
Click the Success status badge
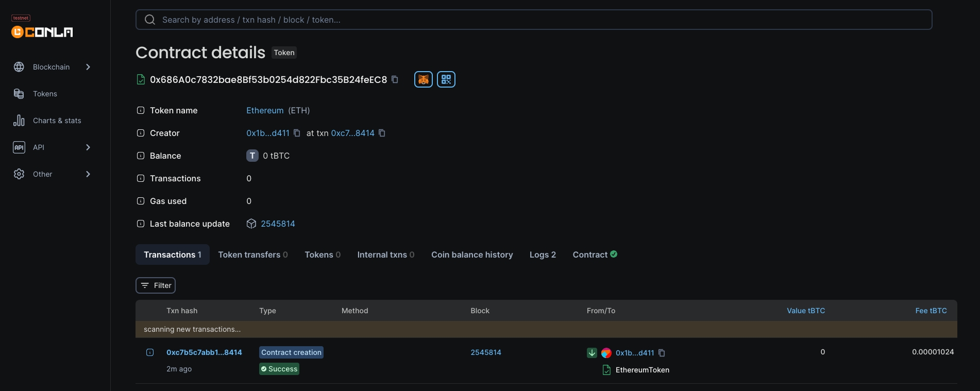[279, 369]
